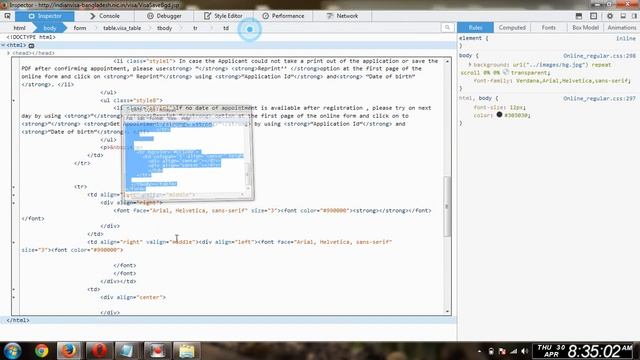
Task: Select the form breadcrumb
Action: 80,28
